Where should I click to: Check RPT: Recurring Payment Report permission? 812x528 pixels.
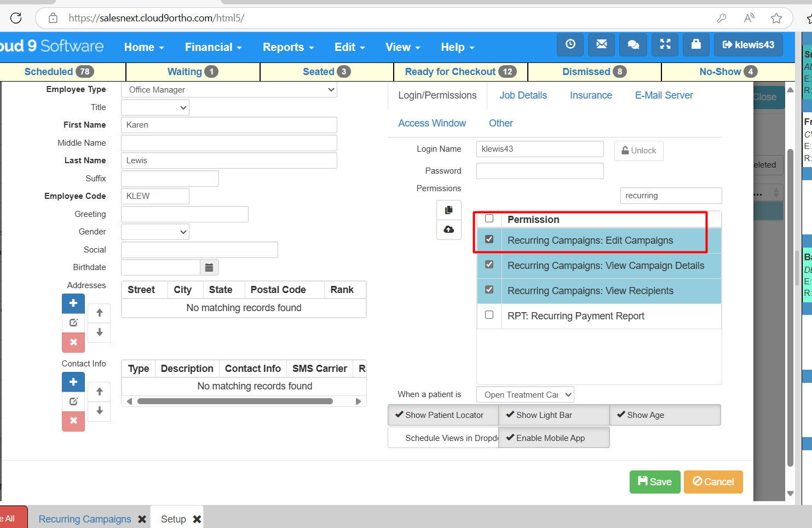click(489, 315)
